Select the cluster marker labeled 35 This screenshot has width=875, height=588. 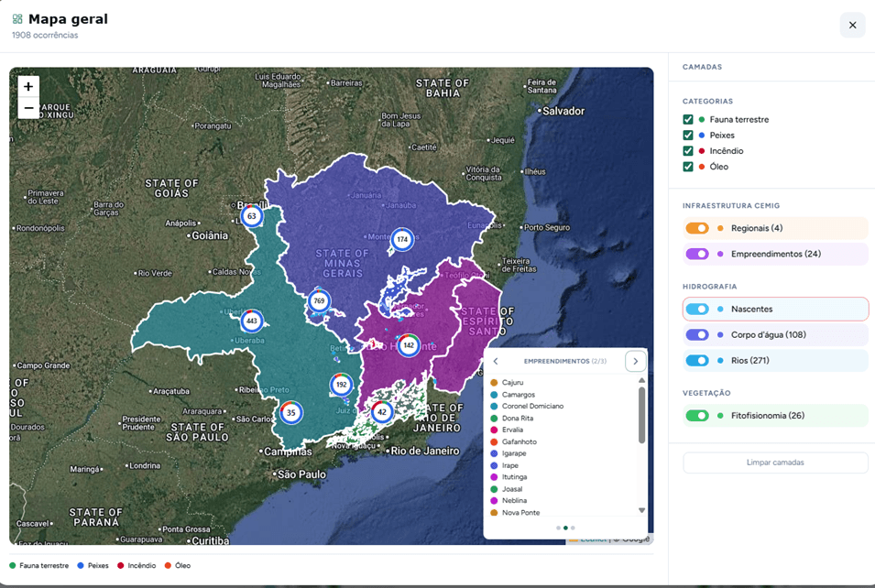pos(290,413)
